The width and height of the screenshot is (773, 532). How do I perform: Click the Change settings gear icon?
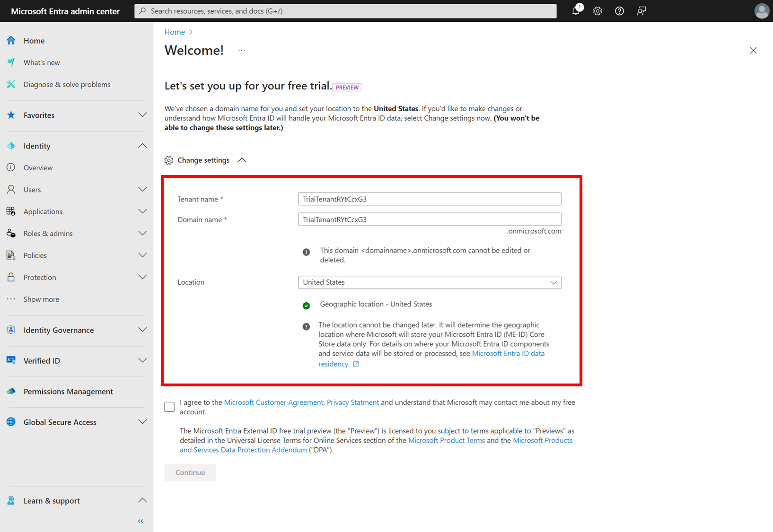(x=169, y=160)
